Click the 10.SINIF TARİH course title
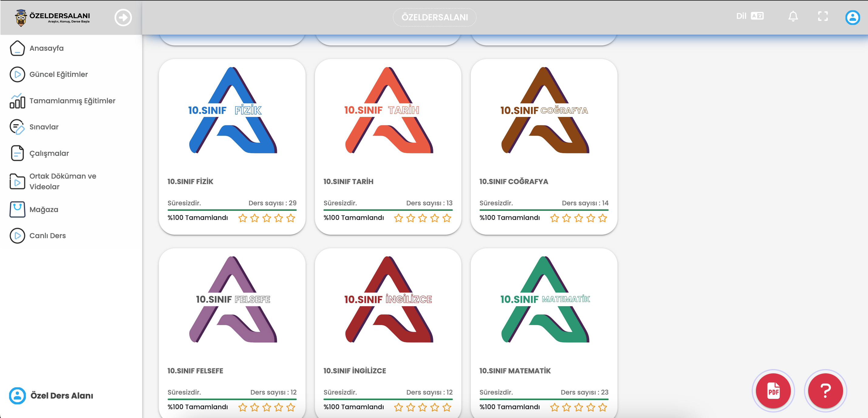 [x=348, y=182]
